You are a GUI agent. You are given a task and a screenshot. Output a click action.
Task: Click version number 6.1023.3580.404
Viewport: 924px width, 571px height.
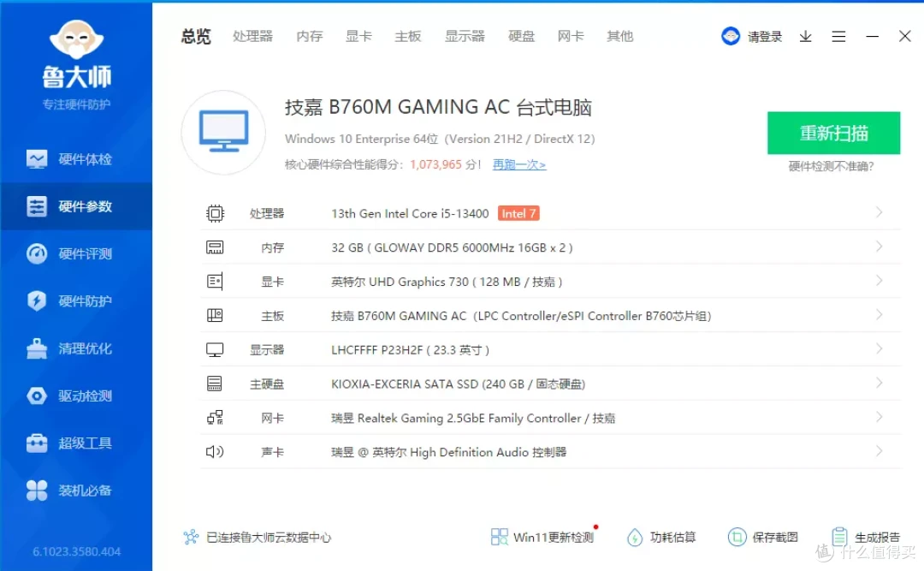(x=77, y=551)
